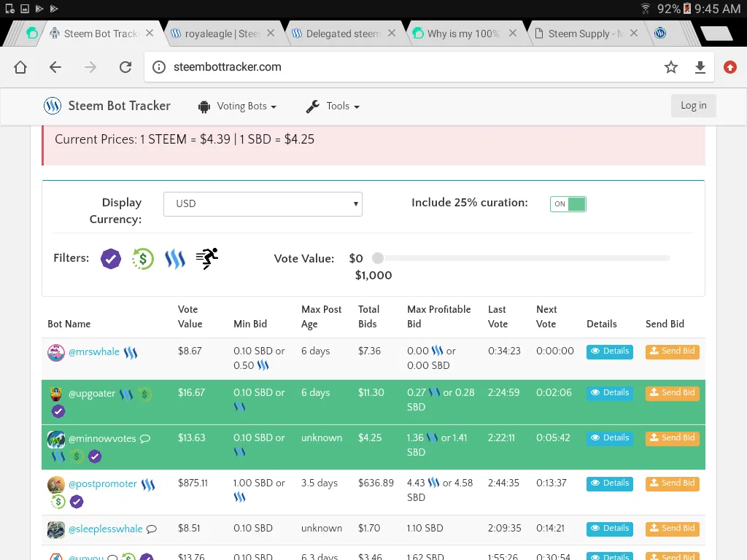Click the comment bubble next to @sleeplesswhale
Viewport: 747px width, 560px height.
pyautogui.click(x=152, y=529)
